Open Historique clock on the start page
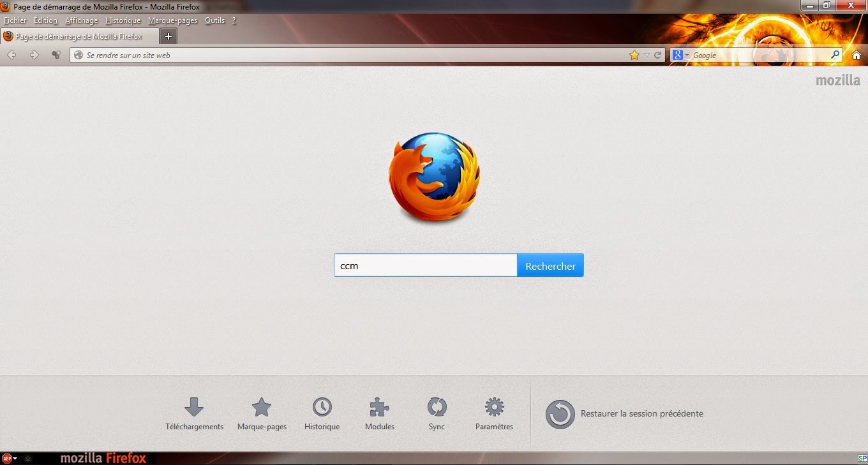 tap(322, 414)
